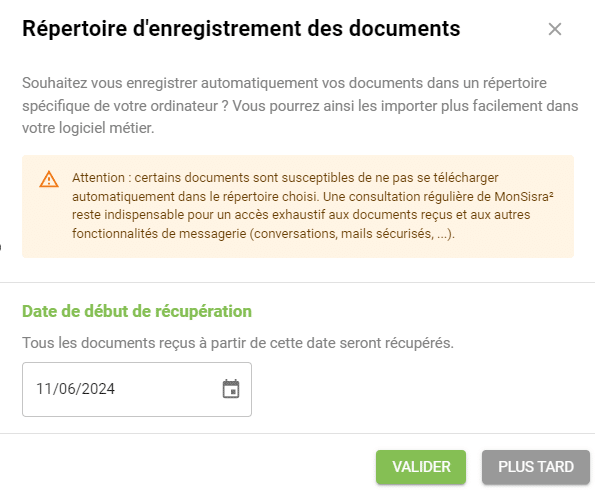
Task: Click the "fonctionnalités de messagerie" warning line
Action: tap(263, 233)
